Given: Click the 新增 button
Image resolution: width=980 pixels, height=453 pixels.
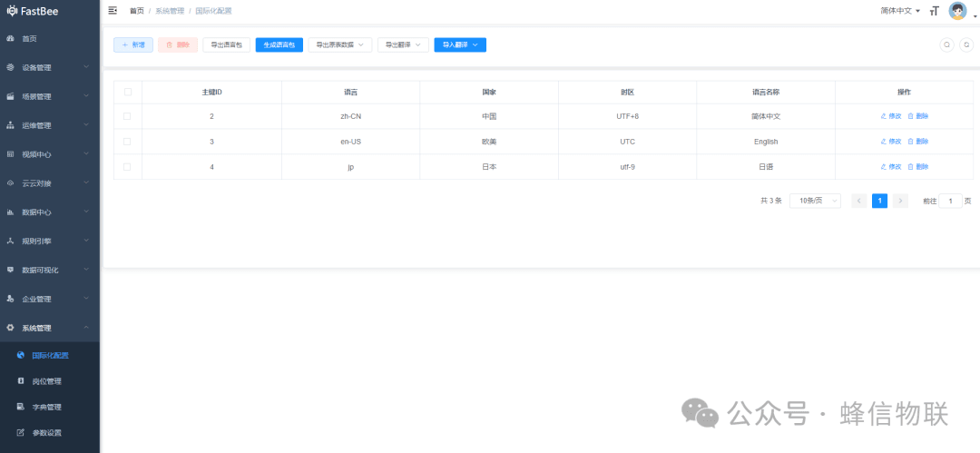Looking at the screenshot, I should (133, 45).
